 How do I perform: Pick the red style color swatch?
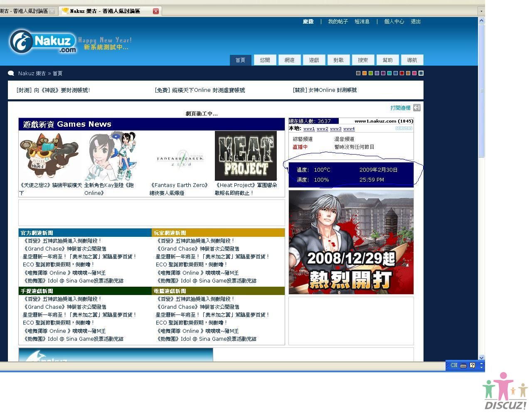tap(402, 73)
